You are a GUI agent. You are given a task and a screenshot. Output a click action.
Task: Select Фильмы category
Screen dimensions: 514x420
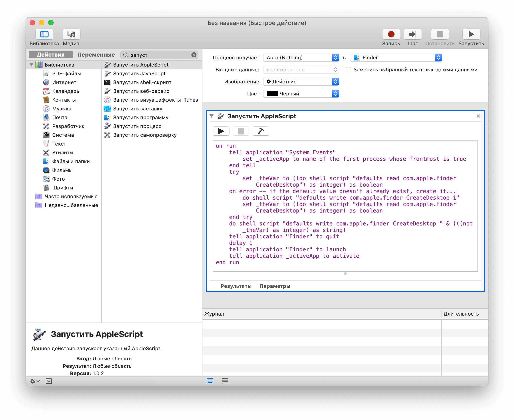(x=62, y=170)
